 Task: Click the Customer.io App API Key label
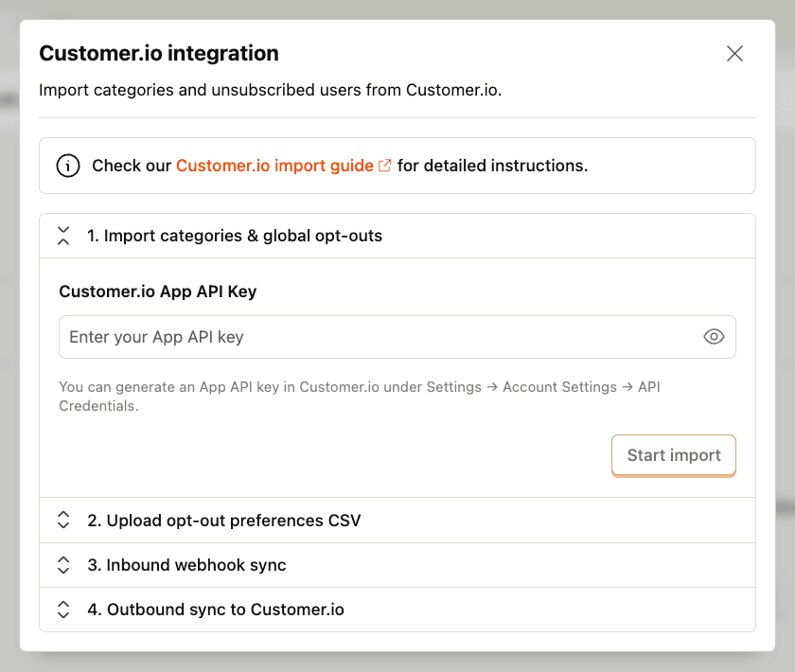158,292
